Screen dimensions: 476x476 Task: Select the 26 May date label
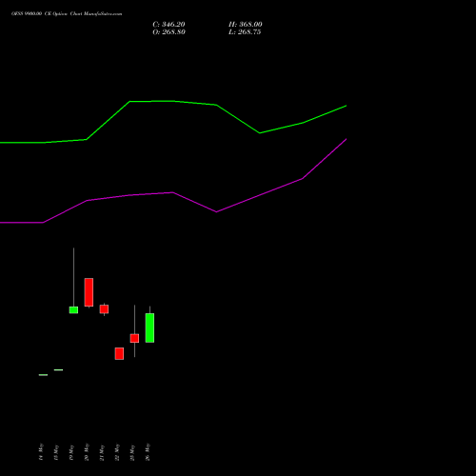148,452
